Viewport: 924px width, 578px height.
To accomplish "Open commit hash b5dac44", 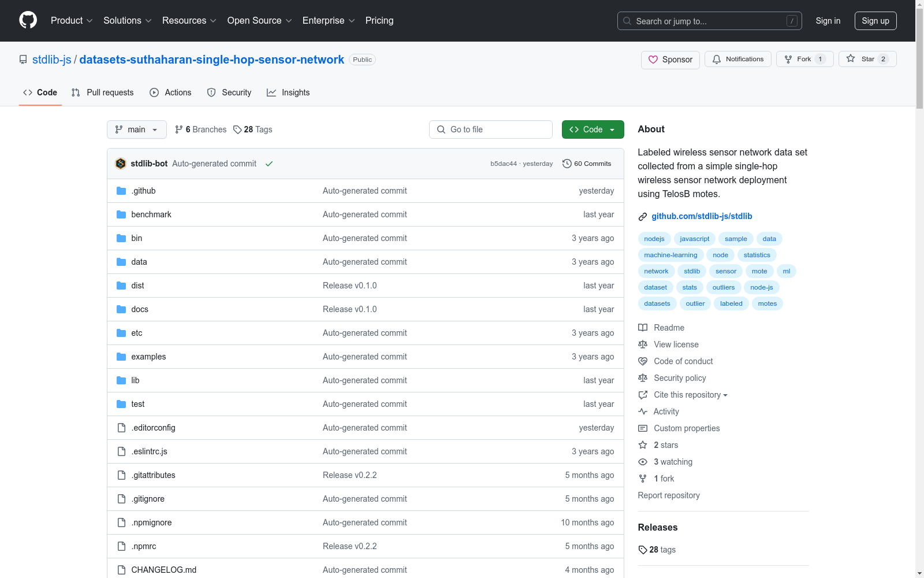I will 504,164.
